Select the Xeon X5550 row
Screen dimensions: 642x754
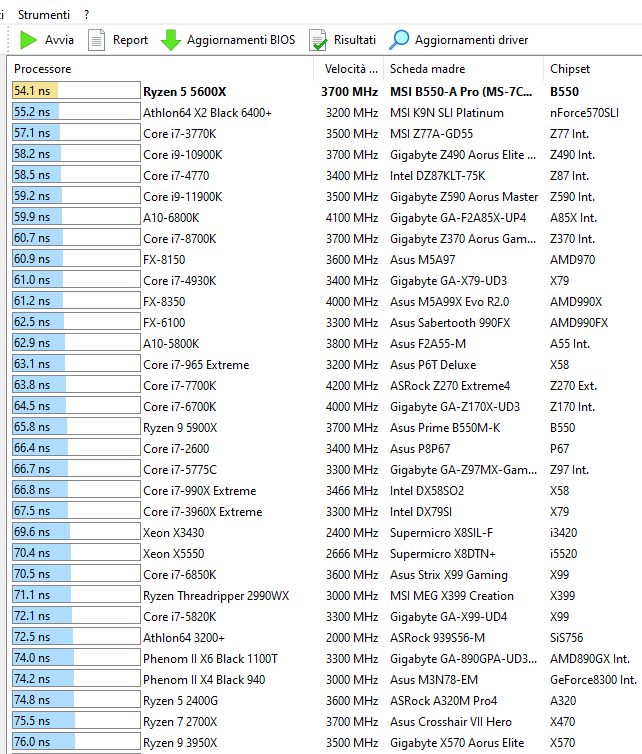pyautogui.click(x=326, y=553)
